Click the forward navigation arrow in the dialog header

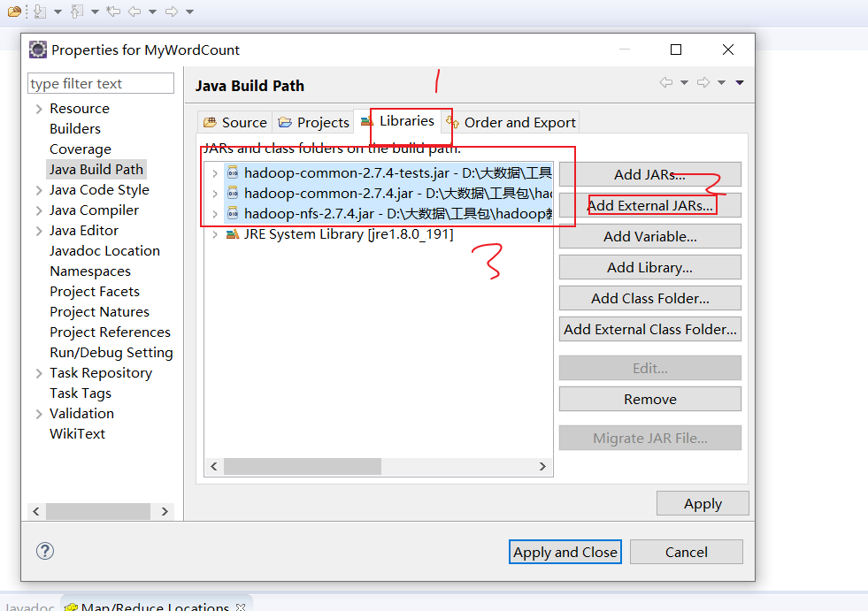(703, 82)
